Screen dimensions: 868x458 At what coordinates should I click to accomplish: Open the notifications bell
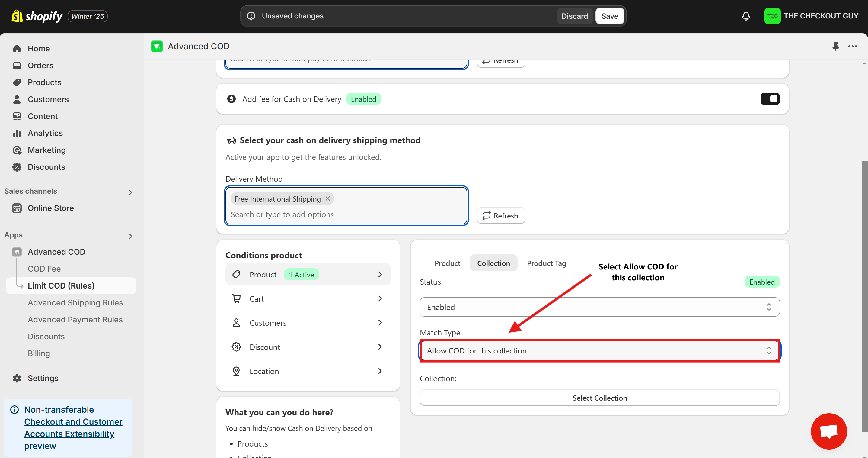746,16
